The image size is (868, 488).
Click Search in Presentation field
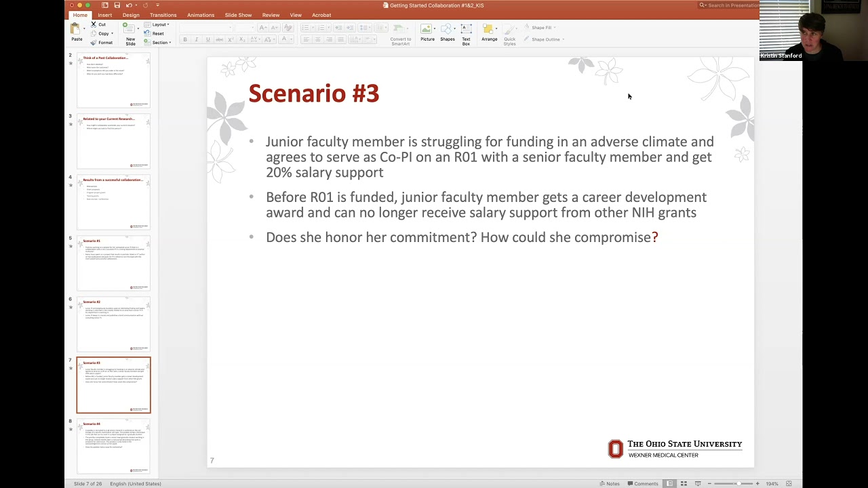pos(729,5)
